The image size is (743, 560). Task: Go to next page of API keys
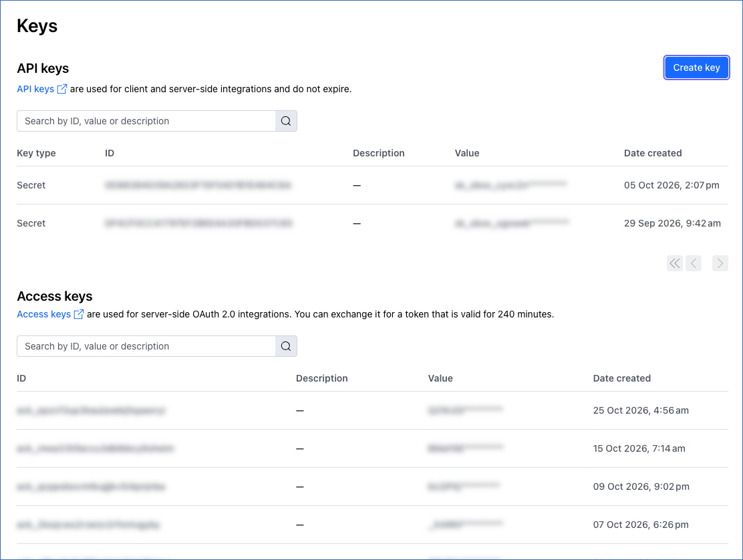tap(720, 263)
